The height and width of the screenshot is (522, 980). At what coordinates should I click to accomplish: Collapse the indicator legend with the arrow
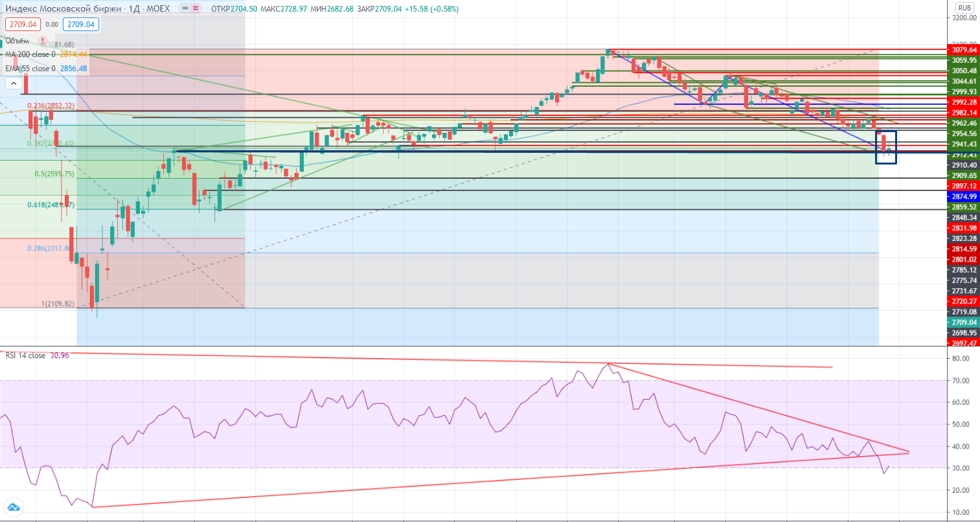(13, 84)
